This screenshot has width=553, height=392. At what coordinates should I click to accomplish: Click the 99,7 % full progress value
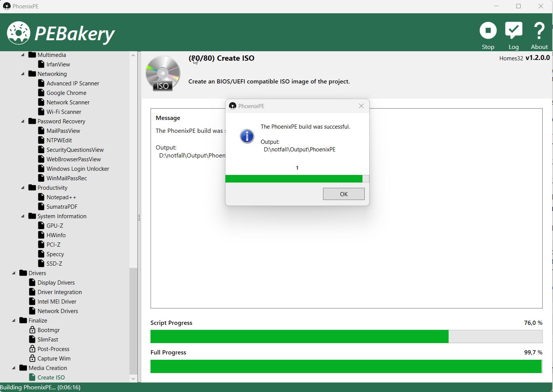pyautogui.click(x=533, y=352)
